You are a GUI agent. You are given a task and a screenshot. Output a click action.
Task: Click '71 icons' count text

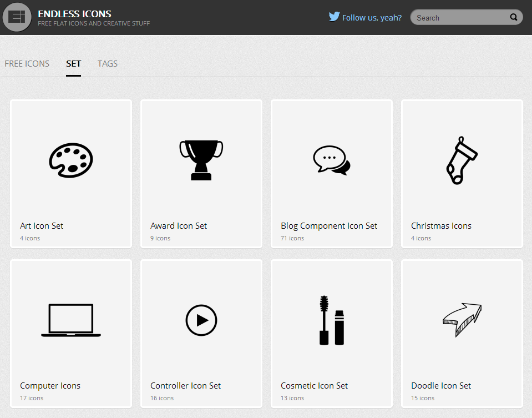pyautogui.click(x=292, y=238)
